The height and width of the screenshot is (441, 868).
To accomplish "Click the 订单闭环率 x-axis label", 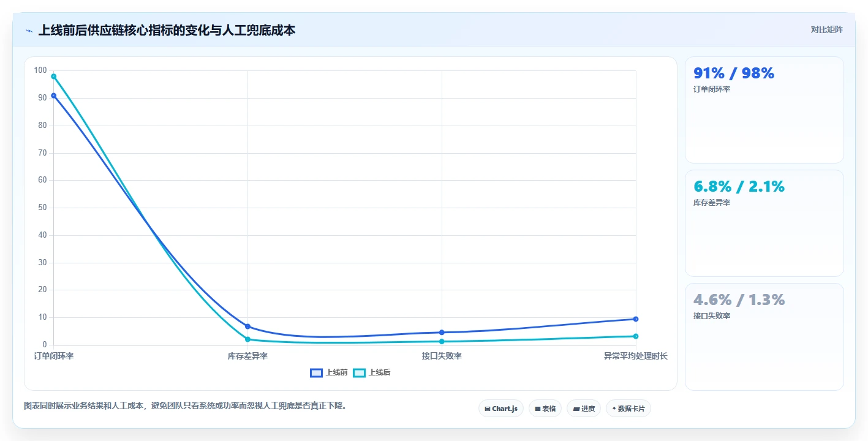I will click(54, 356).
